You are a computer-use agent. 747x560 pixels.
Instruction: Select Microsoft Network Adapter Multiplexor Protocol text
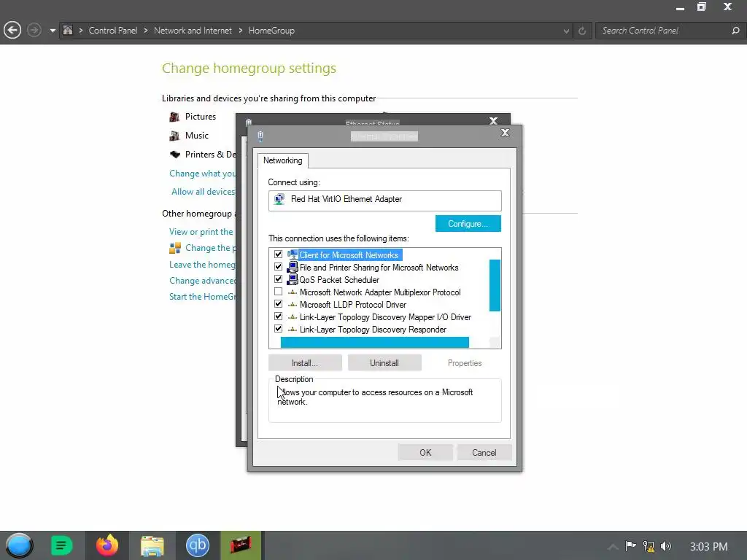click(380, 292)
